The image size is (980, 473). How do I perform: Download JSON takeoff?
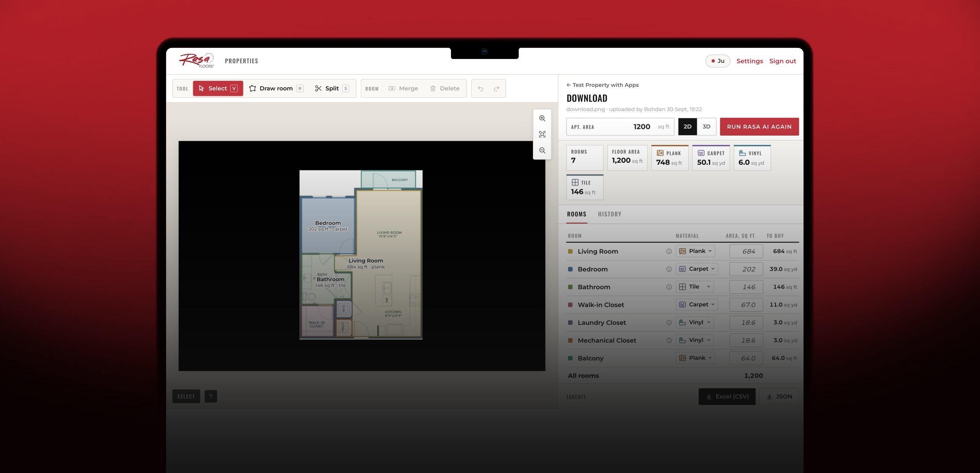pos(779,397)
